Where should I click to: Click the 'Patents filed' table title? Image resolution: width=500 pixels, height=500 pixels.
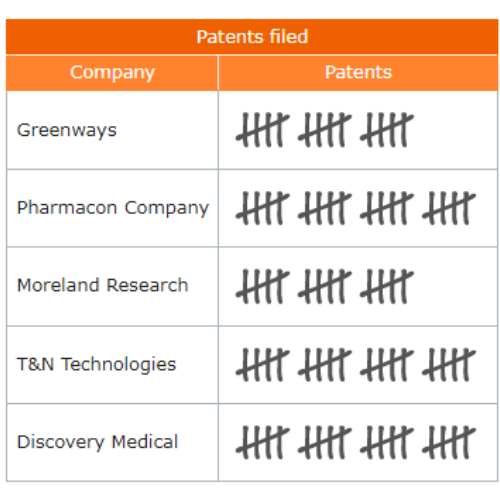click(x=252, y=36)
